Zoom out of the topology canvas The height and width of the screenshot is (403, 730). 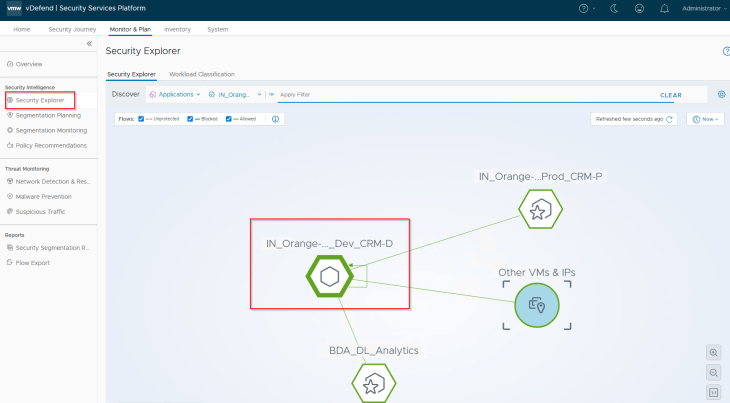coord(713,372)
